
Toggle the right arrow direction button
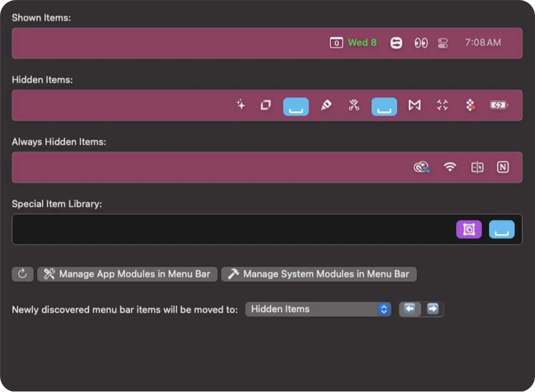pyautogui.click(x=433, y=309)
